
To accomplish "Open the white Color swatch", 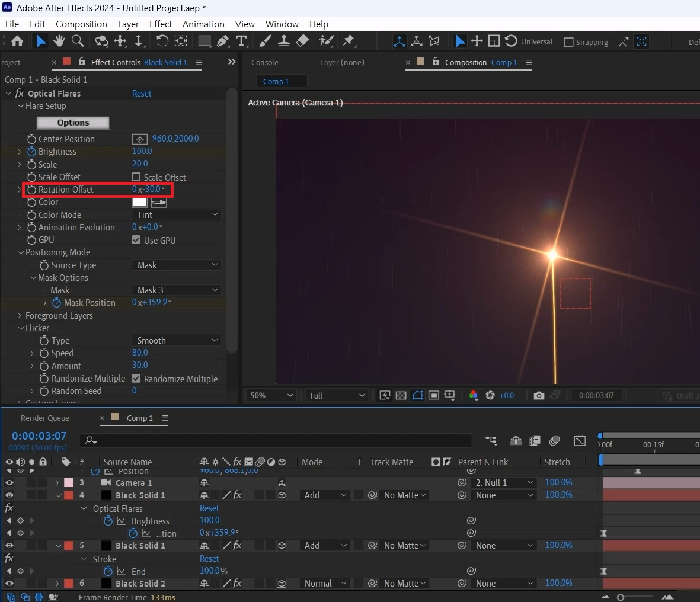I will click(x=140, y=203).
